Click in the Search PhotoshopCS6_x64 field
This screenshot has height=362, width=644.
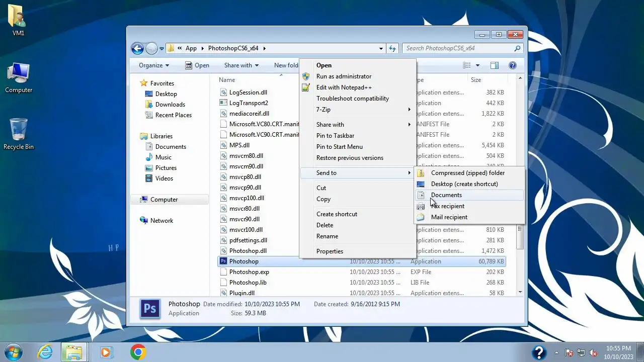pyautogui.click(x=458, y=48)
